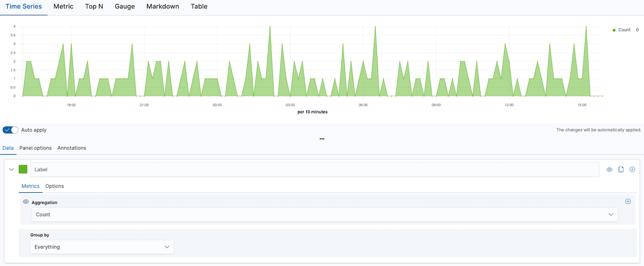This screenshot has width=644, height=266.
Task: Switch to the Metric visualization tab
Action: [63, 7]
